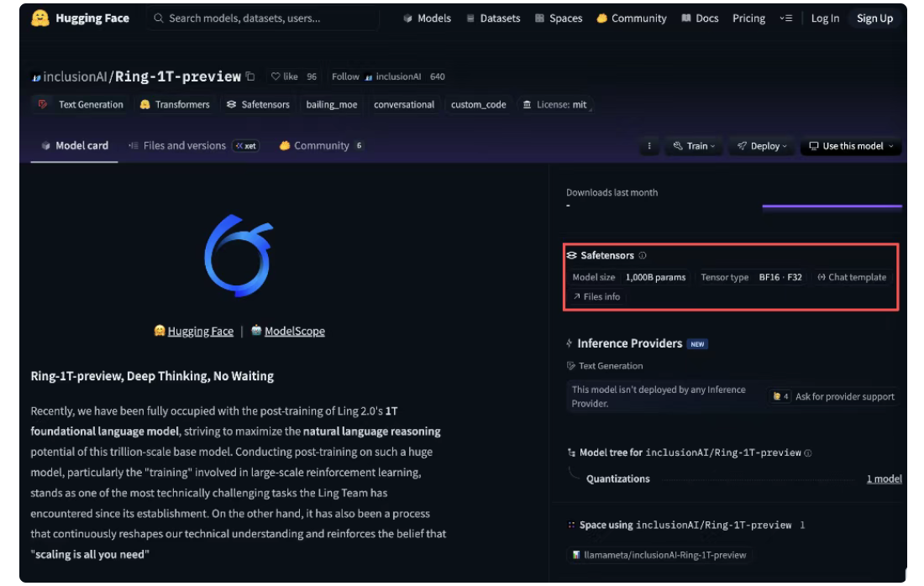
Task: Click the hamburger menu icon in navbar
Action: [x=785, y=18]
